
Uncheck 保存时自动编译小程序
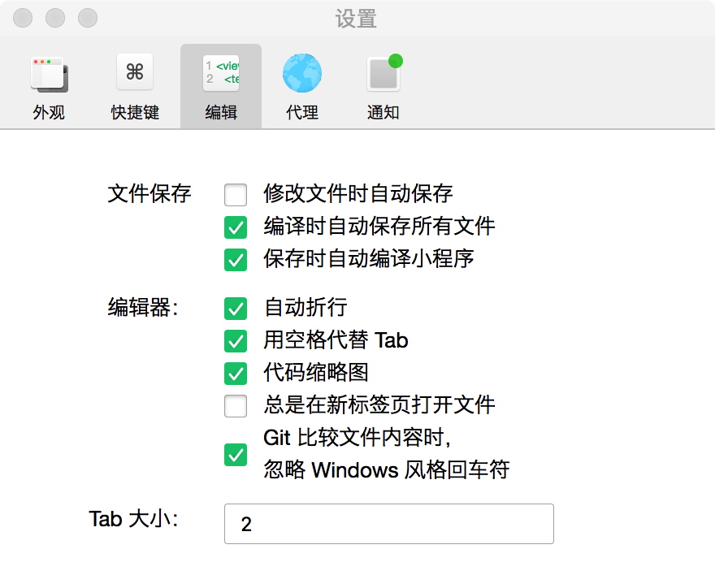(236, 260)
